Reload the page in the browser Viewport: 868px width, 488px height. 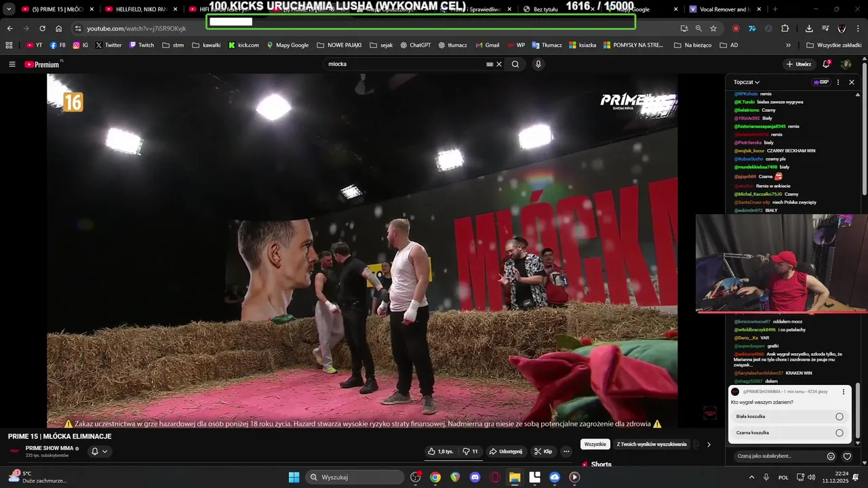42,28
